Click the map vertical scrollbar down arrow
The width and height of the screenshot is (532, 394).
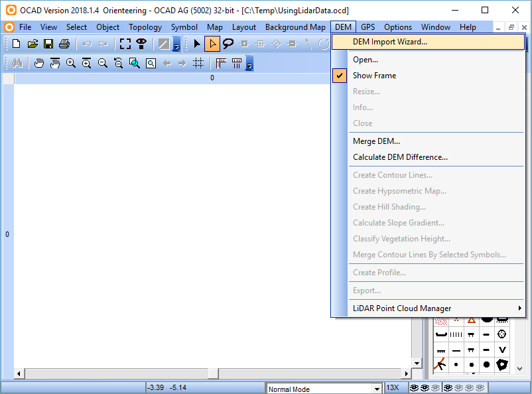pos(417,363)
